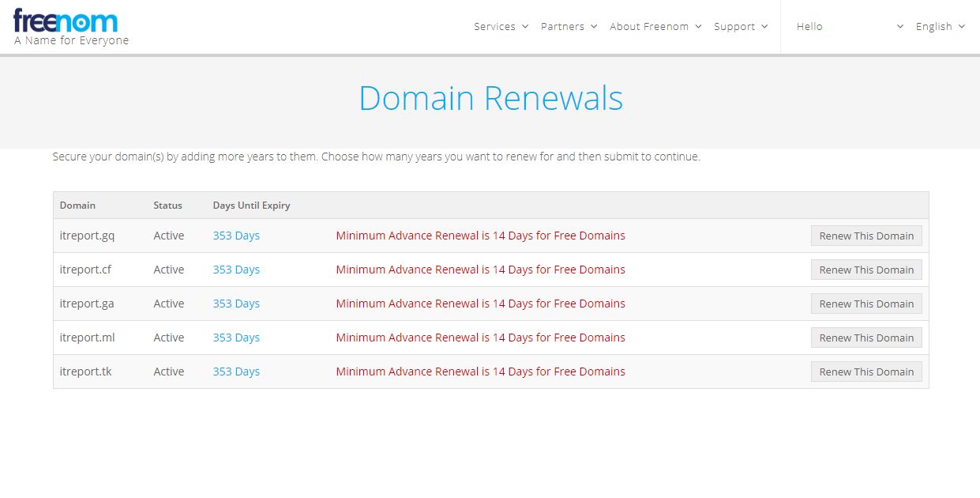Click 353 Days for itreport.cf
Image resolution: width=980 pixels, height=498 pixels.
coord(236,270)
